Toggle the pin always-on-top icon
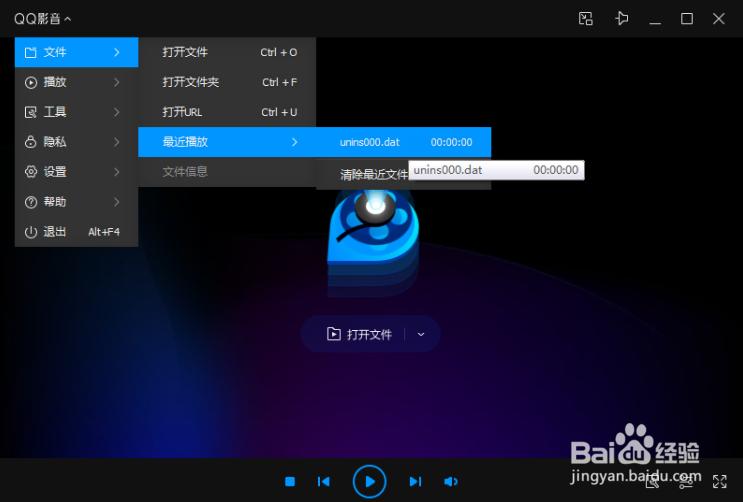 coord(622,19)
